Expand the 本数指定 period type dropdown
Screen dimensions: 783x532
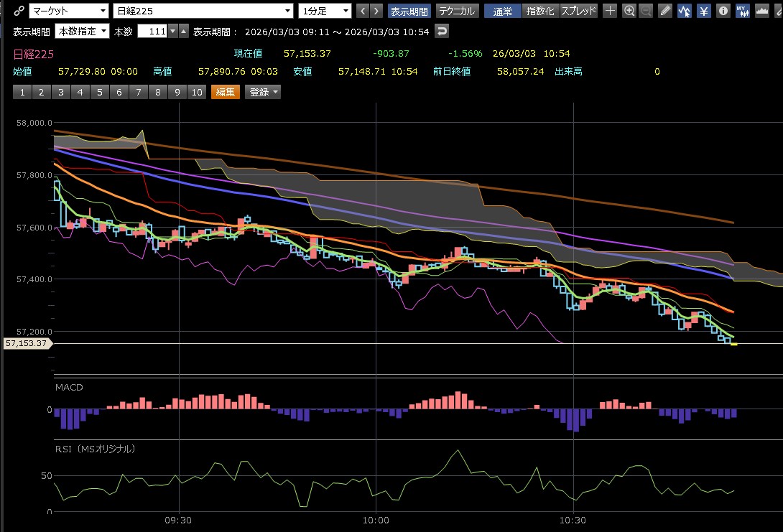coord(82,31)
